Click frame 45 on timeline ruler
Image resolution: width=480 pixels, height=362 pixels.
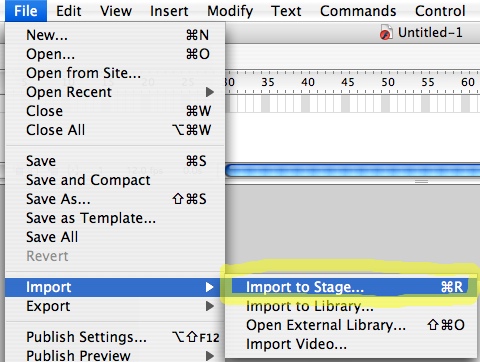point(348,82)
